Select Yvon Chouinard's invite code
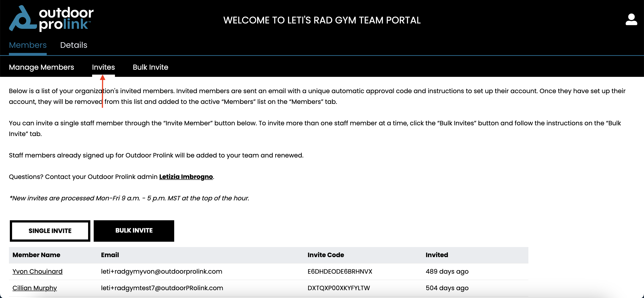Screen dimensions: 644x298 click(340, 271)
